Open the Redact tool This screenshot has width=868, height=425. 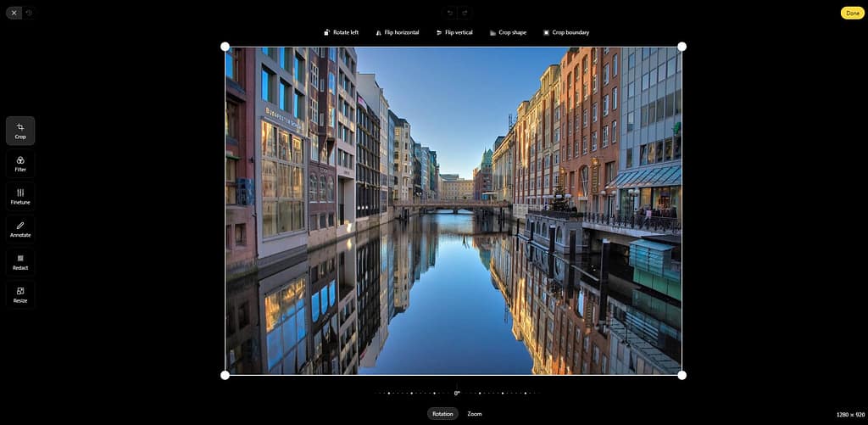(x=20, y=262)
